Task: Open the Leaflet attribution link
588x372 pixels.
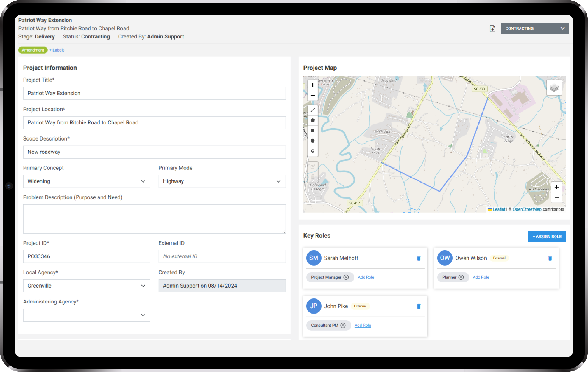Action: tap(499, 209)
